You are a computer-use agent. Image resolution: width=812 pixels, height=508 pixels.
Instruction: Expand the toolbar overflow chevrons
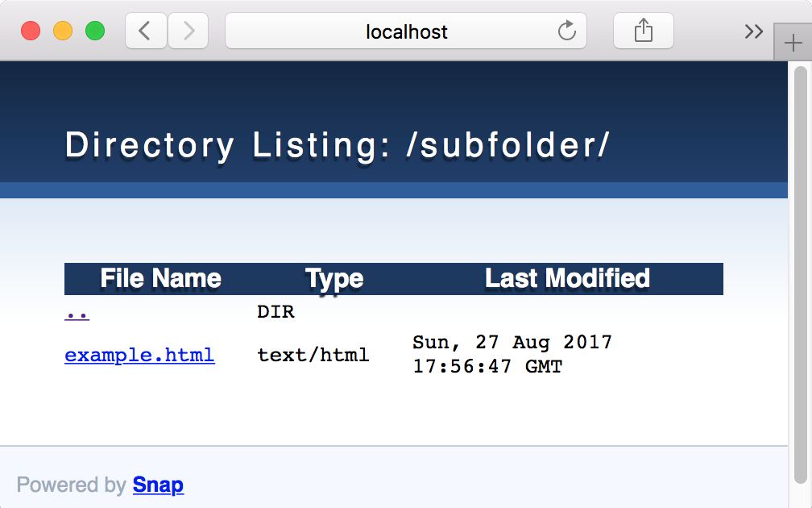[x=753, y=31]
